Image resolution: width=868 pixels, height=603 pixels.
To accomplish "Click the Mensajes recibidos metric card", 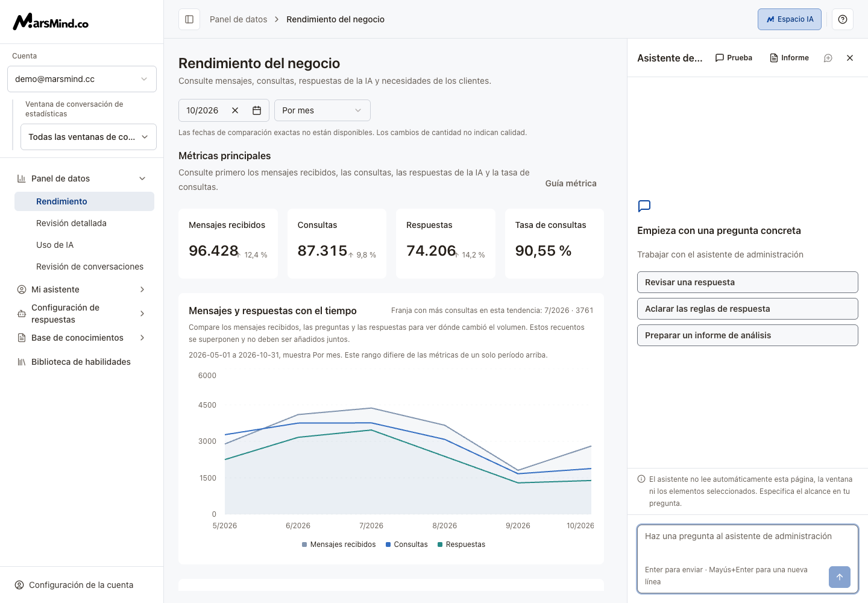I will pyautogui.click(x=228, y=244).
